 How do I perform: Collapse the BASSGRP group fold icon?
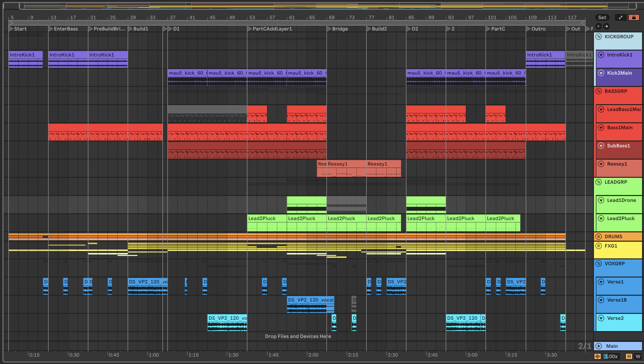click(x=599, y=91)
